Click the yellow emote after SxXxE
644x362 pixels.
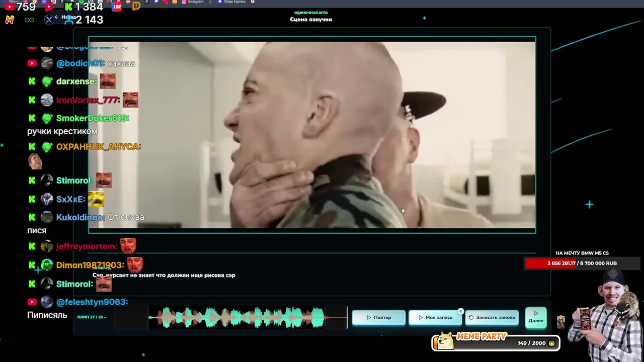(x=96, y=199)
